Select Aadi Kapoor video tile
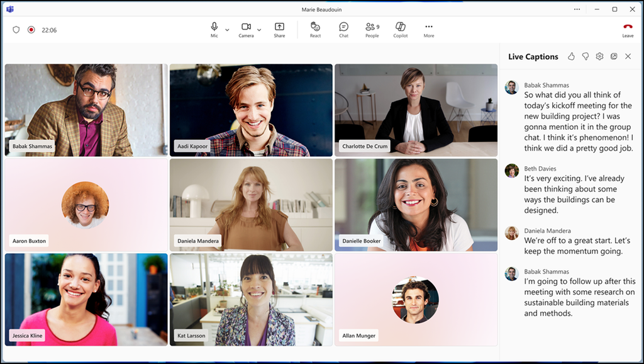 [x=251, y=110]
